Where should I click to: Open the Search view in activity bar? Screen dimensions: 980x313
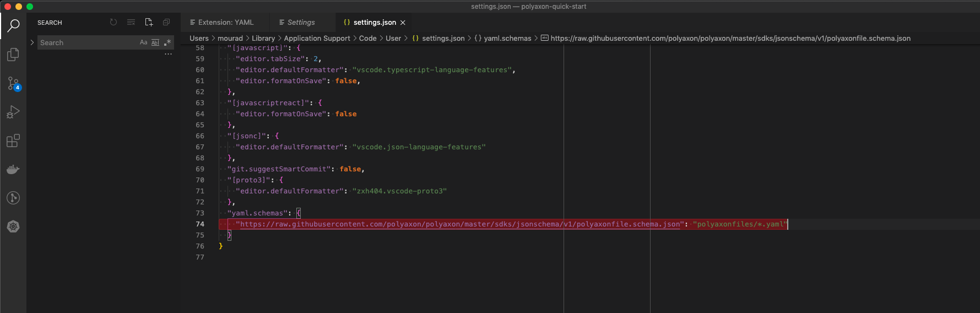13,25
